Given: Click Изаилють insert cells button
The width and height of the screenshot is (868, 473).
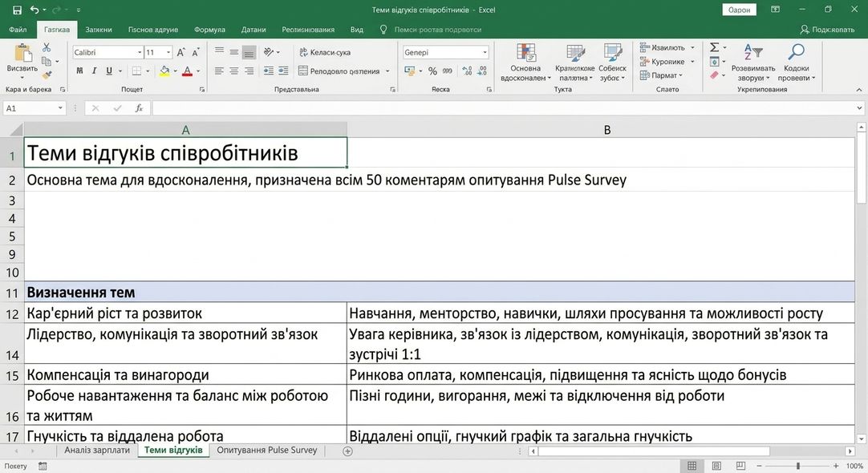Looking at the screenshot, I should pyautogui.click(x=667, y=47).
